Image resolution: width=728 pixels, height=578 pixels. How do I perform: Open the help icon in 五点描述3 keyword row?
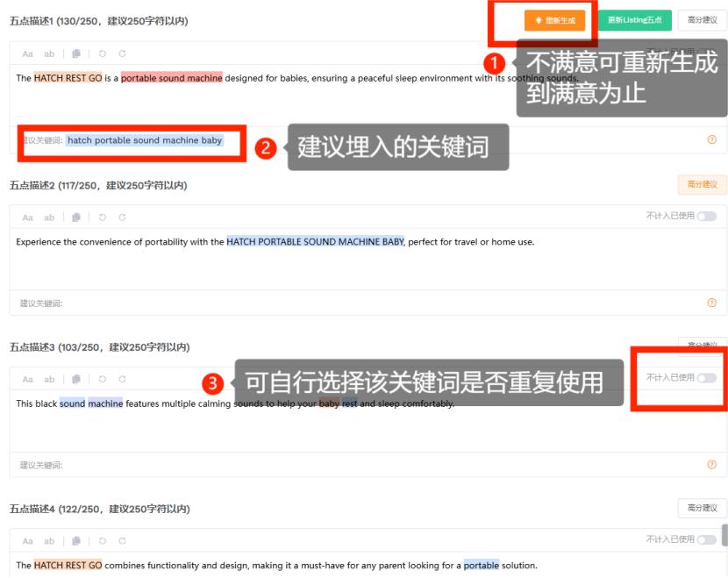[711, 464]
